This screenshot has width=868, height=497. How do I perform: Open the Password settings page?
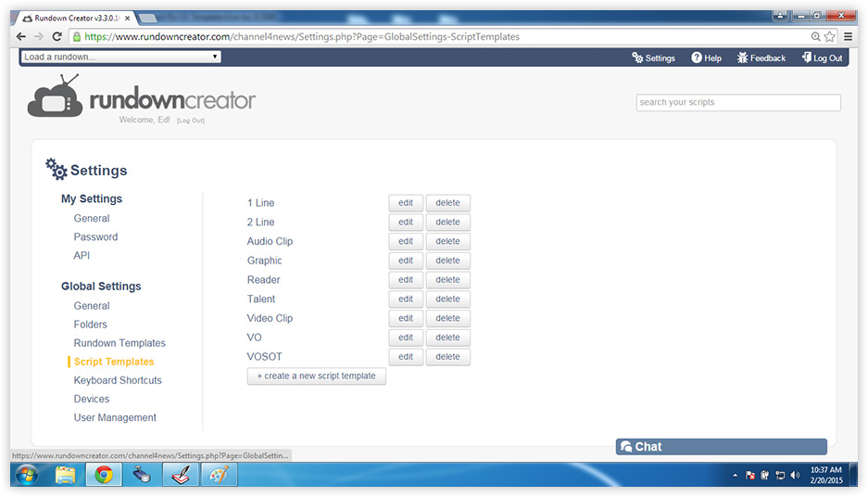tap(95, 236)
